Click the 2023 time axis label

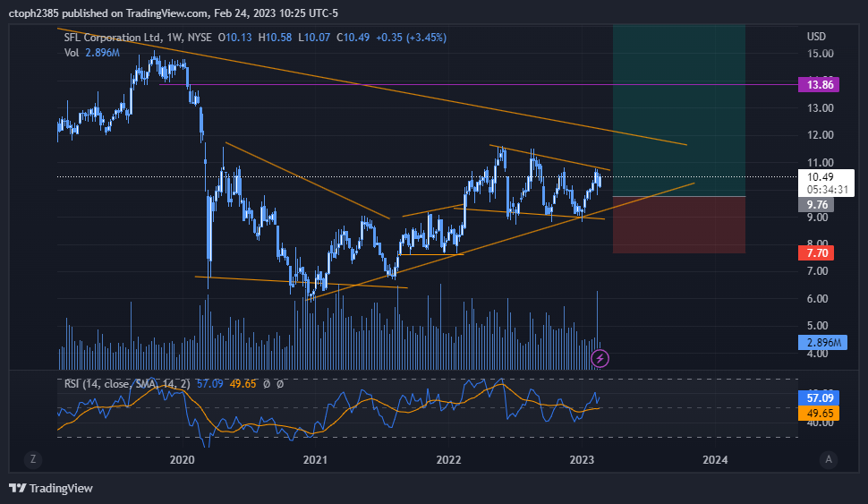point(582,460)
